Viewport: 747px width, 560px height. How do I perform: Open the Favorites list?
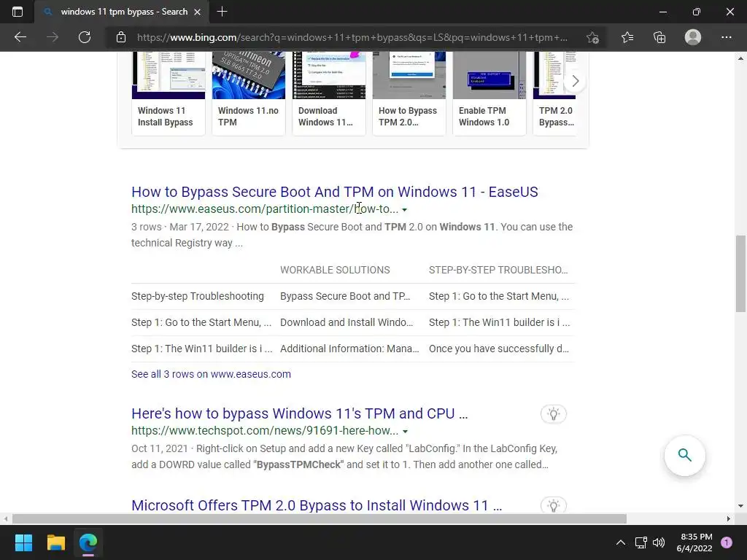coord(627,37)
